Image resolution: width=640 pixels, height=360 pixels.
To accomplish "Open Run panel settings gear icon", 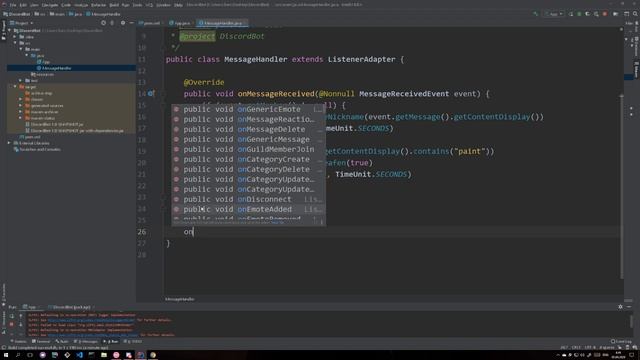I will point(620,307).
